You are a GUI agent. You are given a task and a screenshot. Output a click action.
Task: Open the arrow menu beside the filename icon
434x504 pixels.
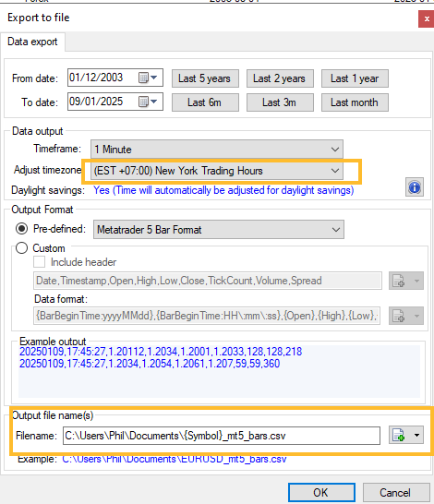pyautogui.click(x=416, y=435)
